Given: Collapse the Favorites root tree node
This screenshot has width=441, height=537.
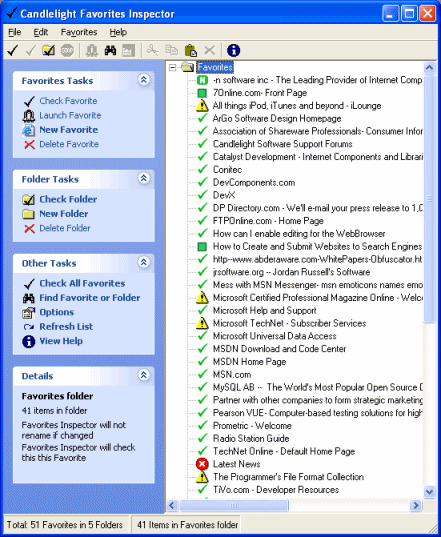Looking at the screenshot, I should [173, 67].
